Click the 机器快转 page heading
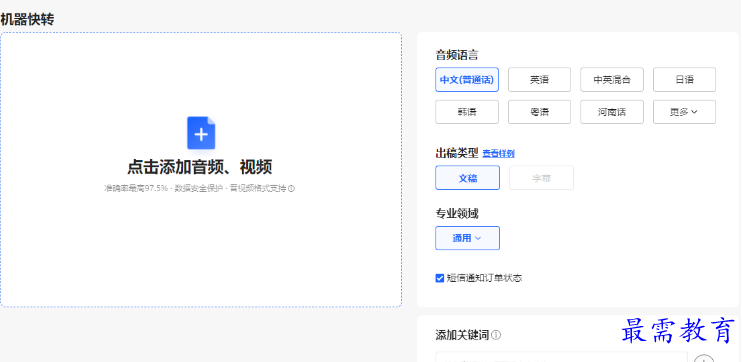 (27, 19)
